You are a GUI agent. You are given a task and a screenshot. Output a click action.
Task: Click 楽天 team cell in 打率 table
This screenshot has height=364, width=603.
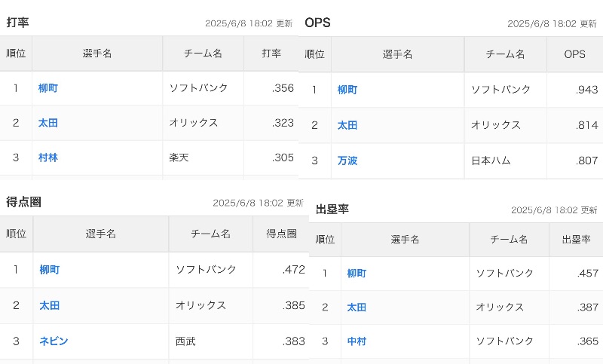coord(179,158)
